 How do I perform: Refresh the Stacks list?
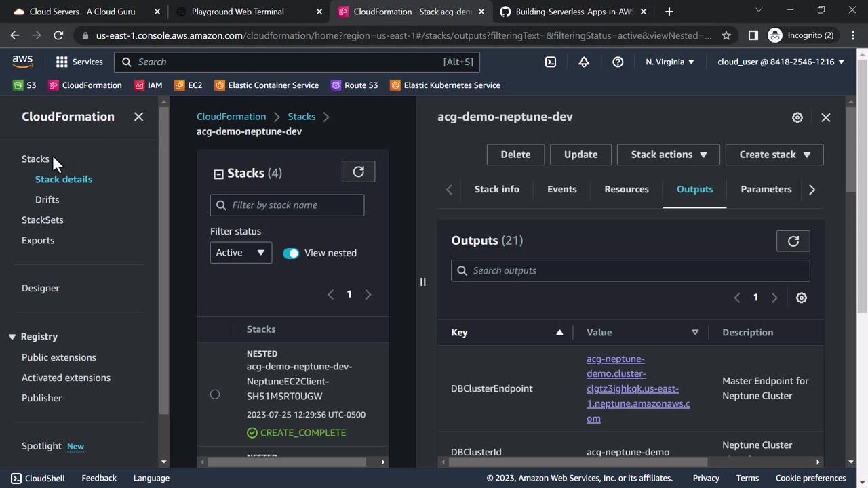359,172
